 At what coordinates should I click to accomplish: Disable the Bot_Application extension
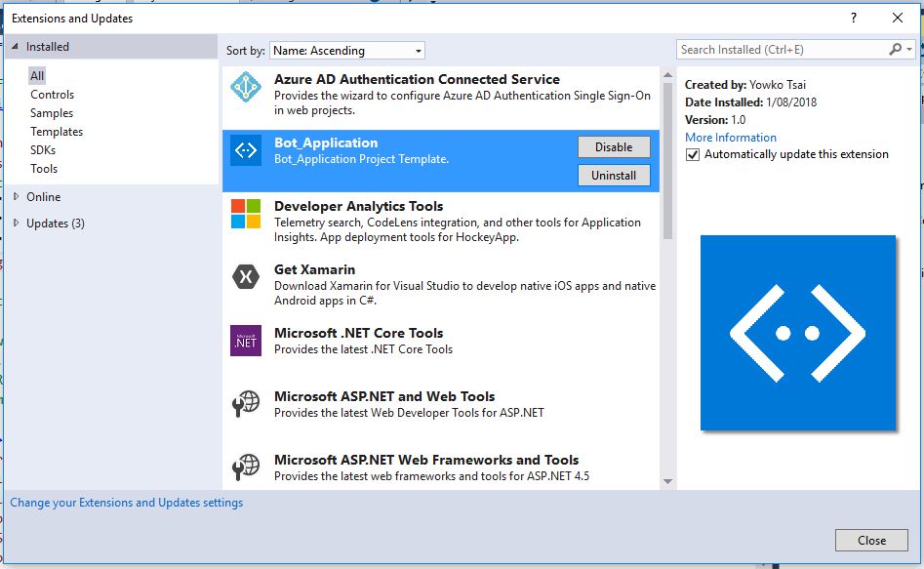pos(614,146)
